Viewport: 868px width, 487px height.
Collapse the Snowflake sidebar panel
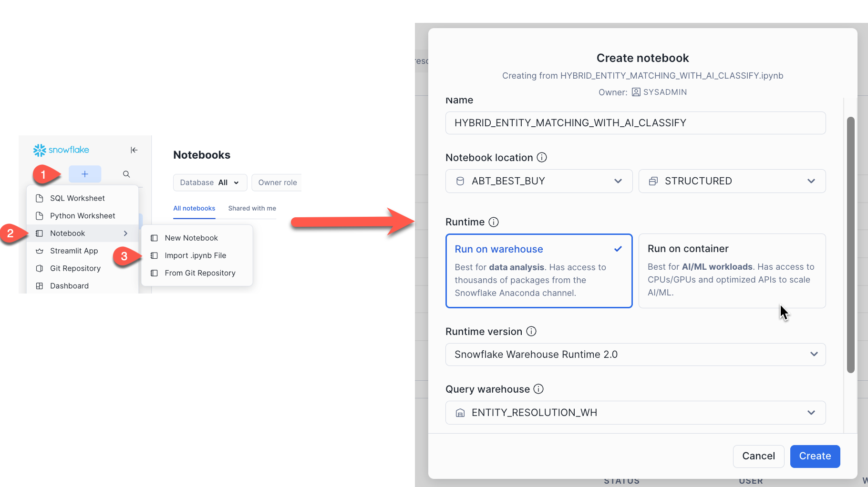click(134, 150)
